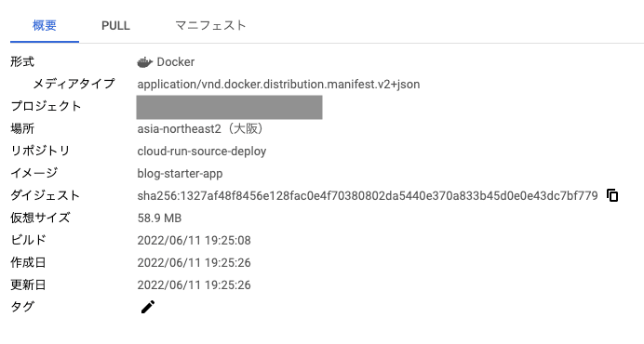Click the manifest media type value

(278, 85)
